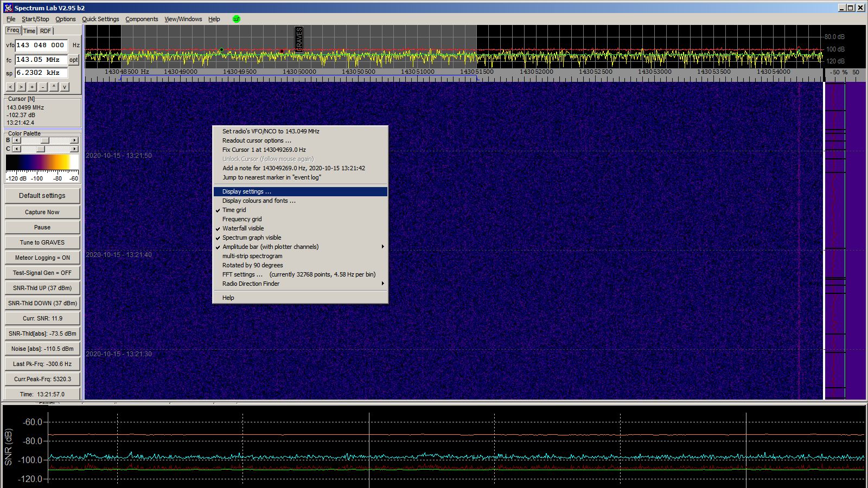Click the Capture Now button
The height and width of the screenshot is (488, 868).
coord(42,212)
